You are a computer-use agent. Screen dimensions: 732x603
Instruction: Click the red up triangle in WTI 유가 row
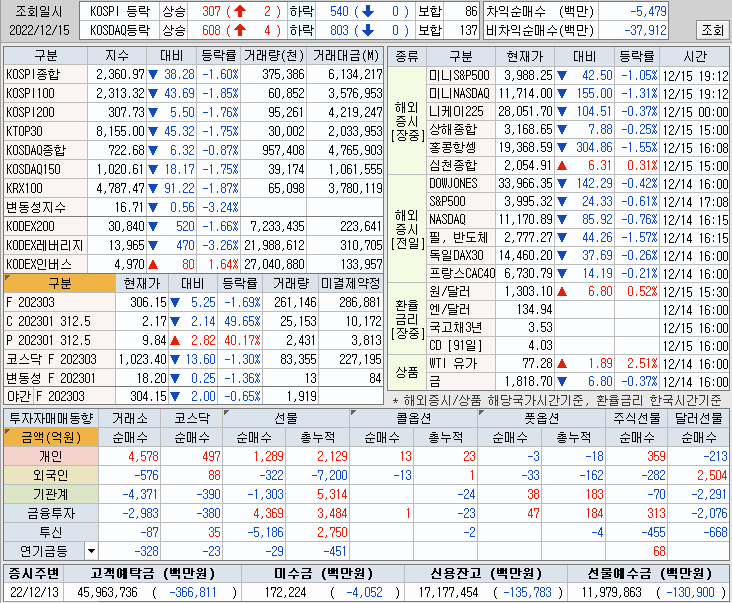point(562,364)
